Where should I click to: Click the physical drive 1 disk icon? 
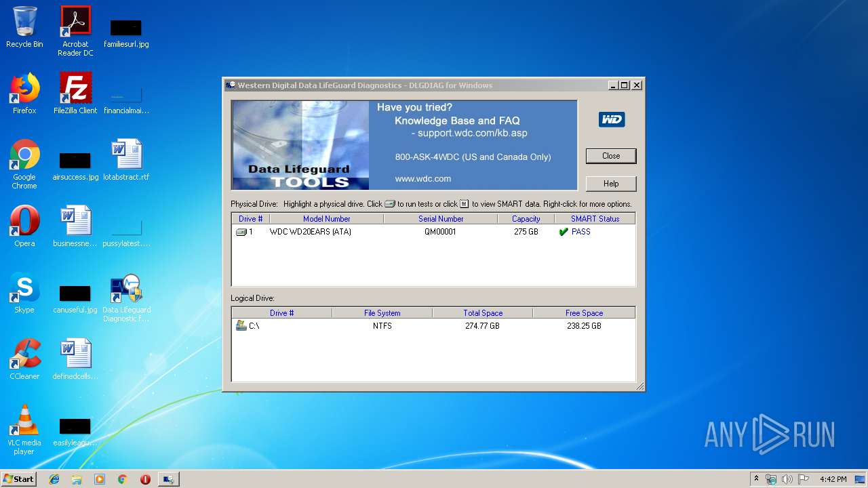[x=241, y=232]
